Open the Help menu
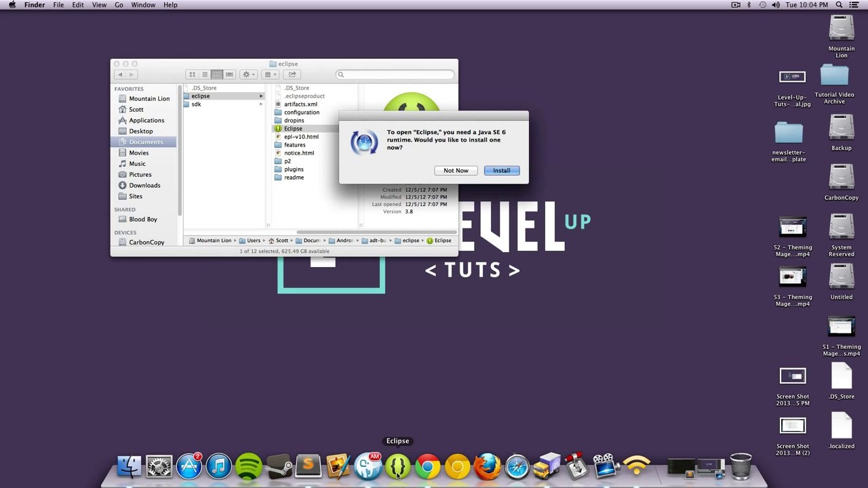This screenshot has width=868, height=488. (170, 5)
